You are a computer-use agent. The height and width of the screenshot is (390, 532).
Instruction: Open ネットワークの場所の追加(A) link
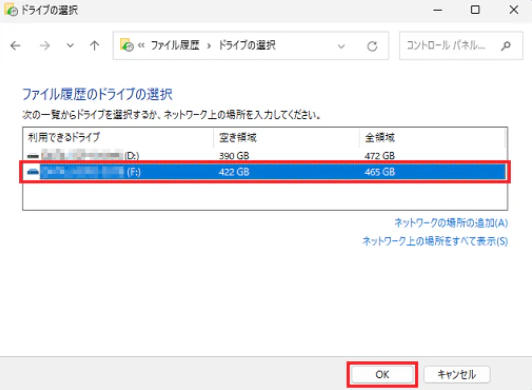[x=451, y=223]
